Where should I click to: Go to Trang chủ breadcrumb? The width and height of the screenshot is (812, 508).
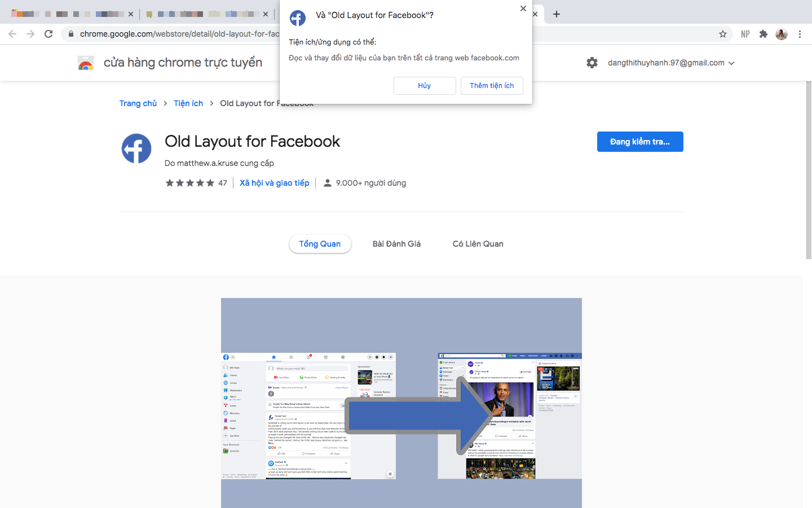click(x=138, y=103)
